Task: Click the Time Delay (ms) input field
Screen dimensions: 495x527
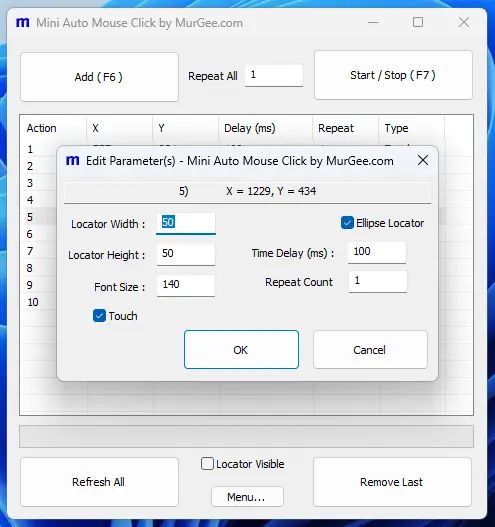Action: pos(377,252)
